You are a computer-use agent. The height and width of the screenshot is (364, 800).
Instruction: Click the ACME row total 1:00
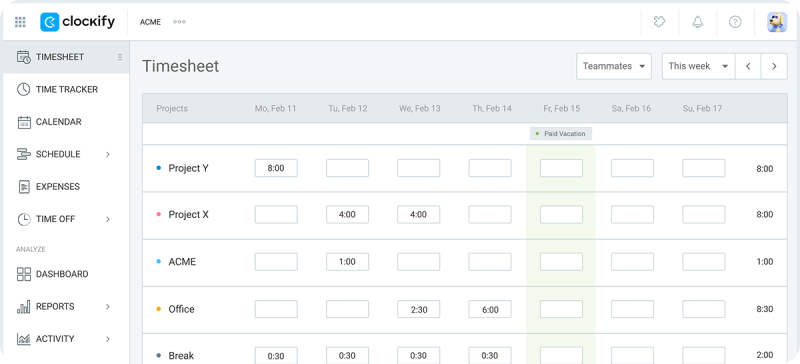[x=764, y=262]
